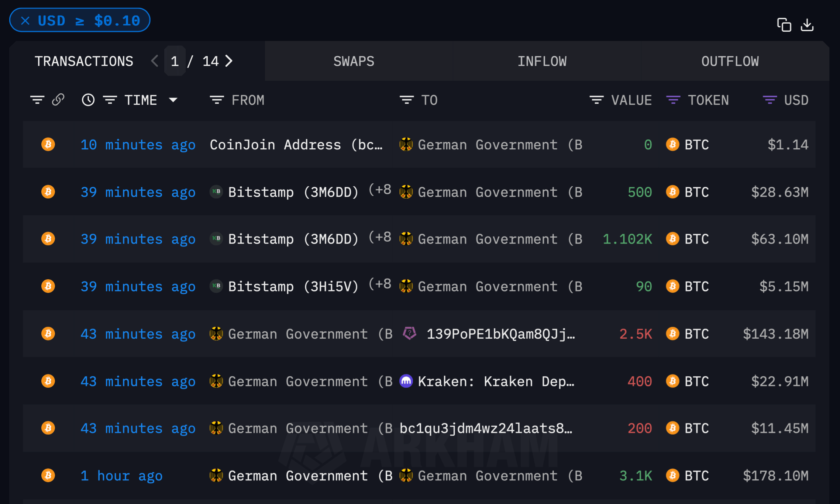Remove the USD ≥ $0.10 filter
The width and height of the screenshot is (840, 504).
pos(25,21)
